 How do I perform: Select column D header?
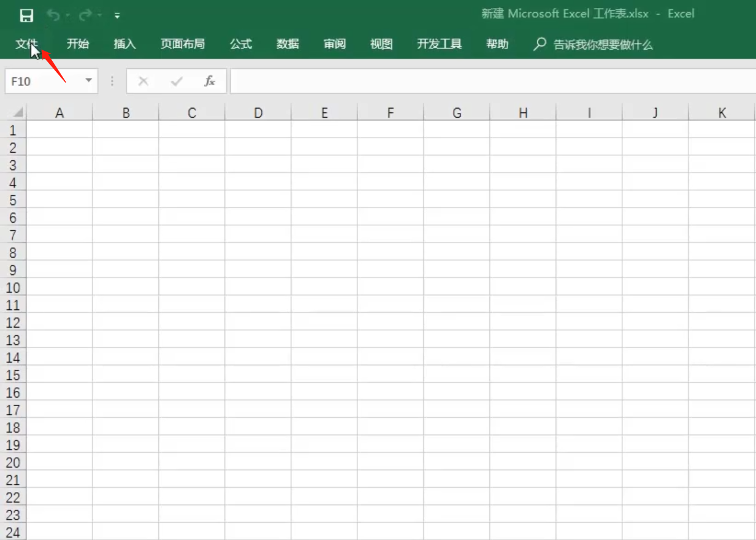point(258,112)
